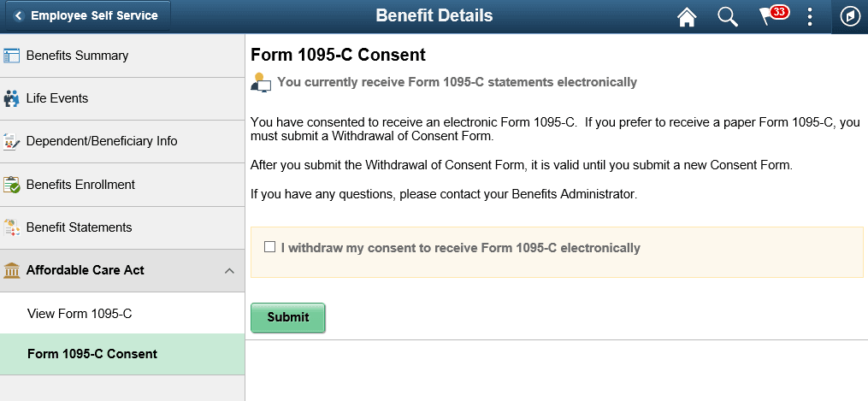Select Form 1095-C Consent menu item
868x401 pixels.
click(x=122, y=354)
